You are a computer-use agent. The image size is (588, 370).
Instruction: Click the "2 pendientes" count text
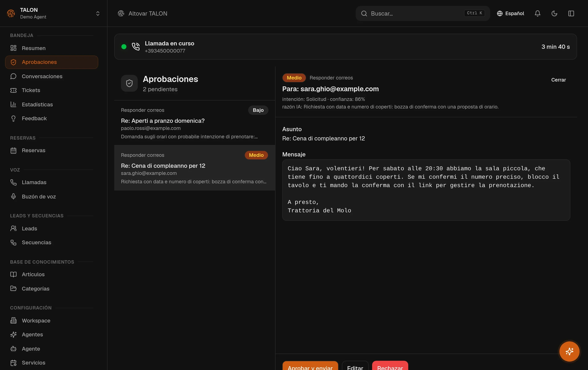[160, 89]
